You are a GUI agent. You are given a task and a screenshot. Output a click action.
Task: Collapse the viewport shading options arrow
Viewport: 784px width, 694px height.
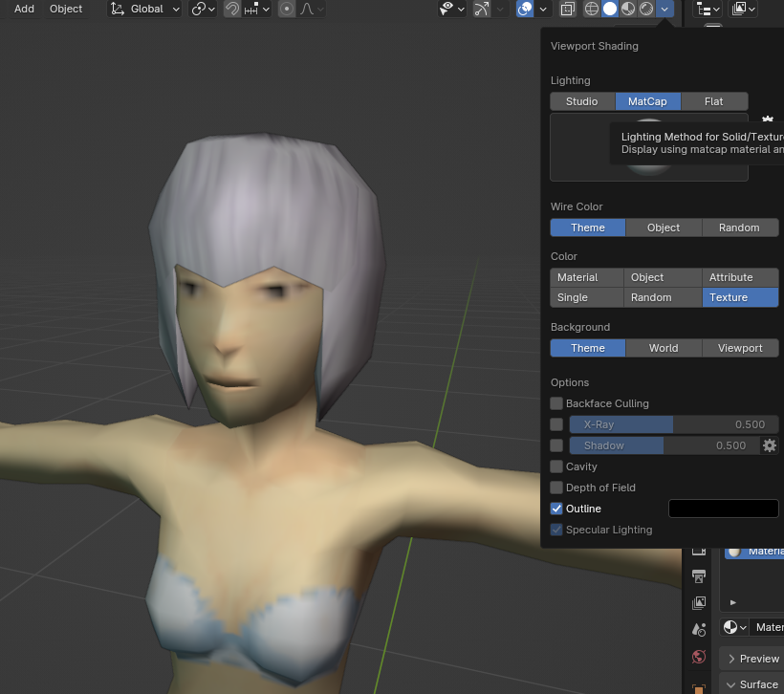tap(664, 9)
